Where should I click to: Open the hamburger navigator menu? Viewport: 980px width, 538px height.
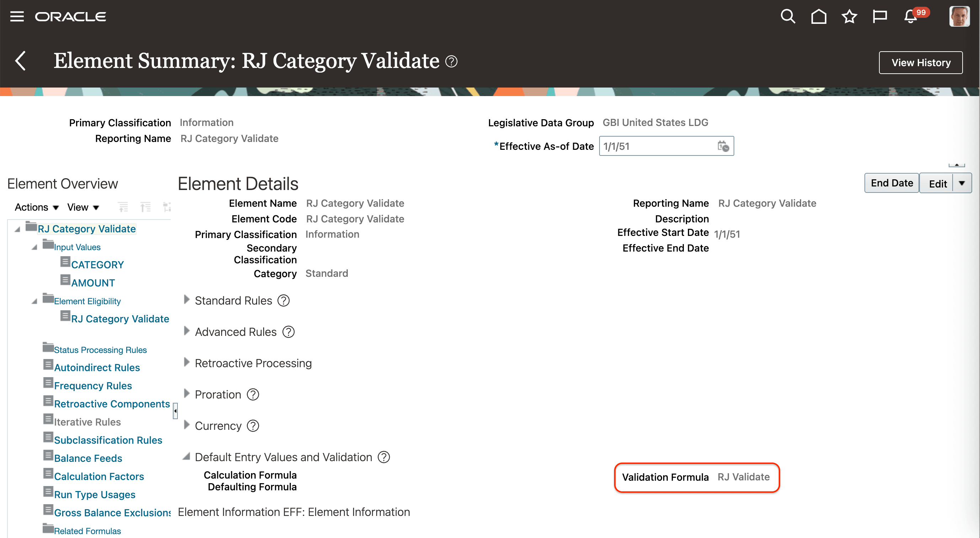(17, 16)
